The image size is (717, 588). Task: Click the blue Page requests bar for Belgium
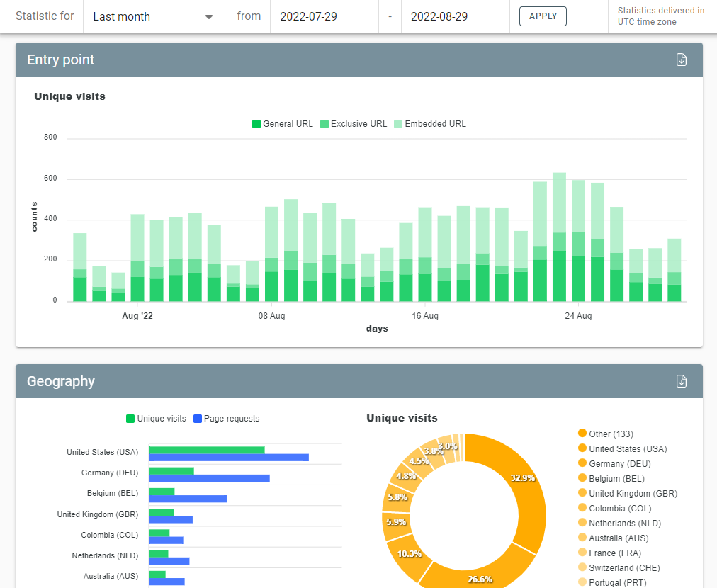click(x=188, y=499)
